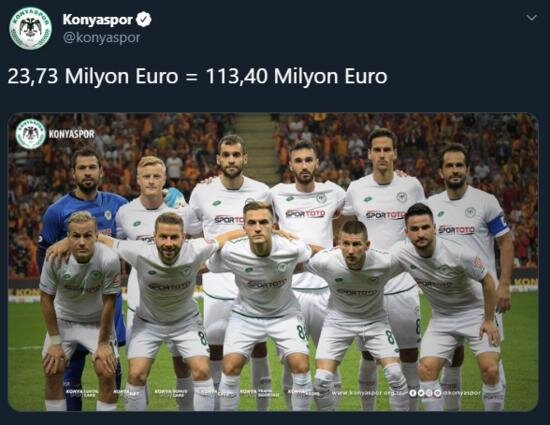This screenshot has height=425, width=550.
Task: Click the @konyaspor text in photo footer
Action: coord(462,393)
